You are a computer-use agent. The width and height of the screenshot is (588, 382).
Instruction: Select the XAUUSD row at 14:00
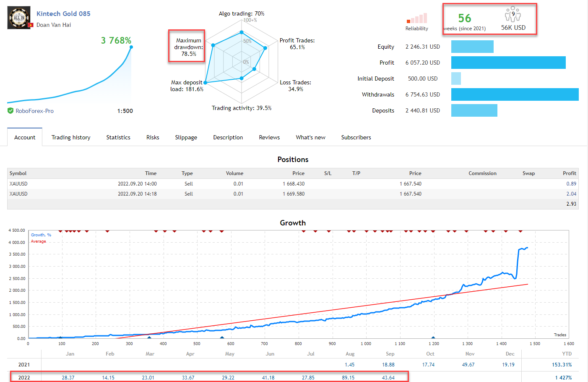pyautogui.click(x=293, y=184)
